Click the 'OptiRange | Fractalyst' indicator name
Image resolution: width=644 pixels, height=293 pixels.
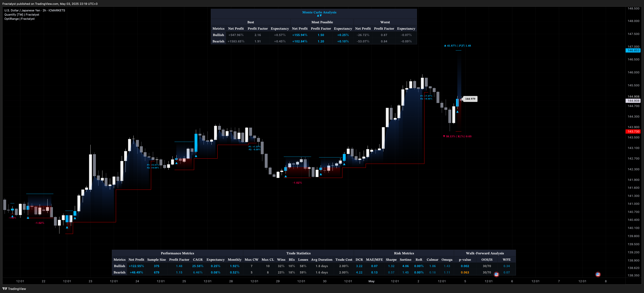tap(20, 19)
